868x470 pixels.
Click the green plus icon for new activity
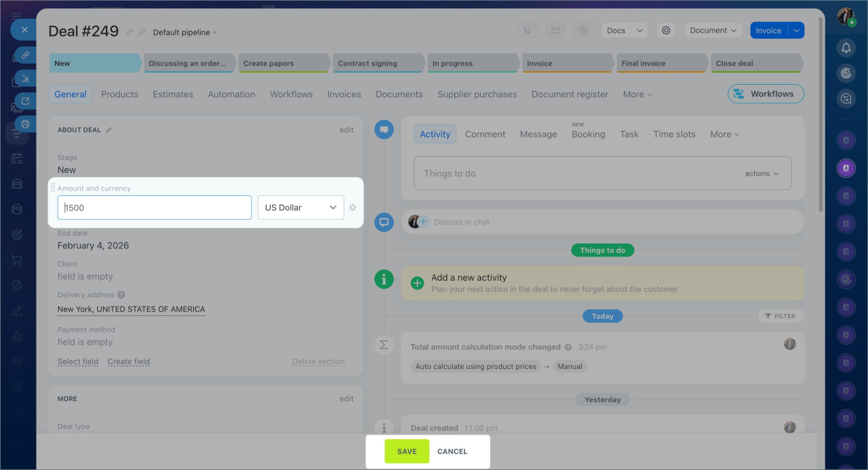click(418, 283)
